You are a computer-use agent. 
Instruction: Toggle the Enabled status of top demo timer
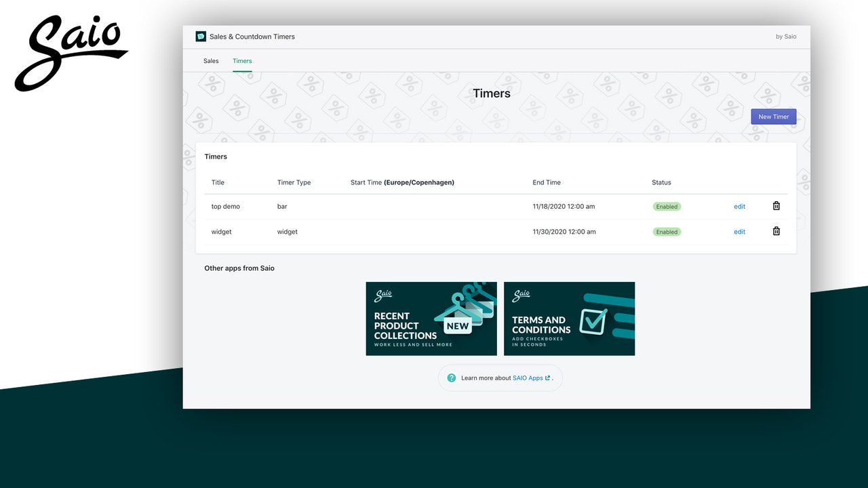click(x=667, y=206)
